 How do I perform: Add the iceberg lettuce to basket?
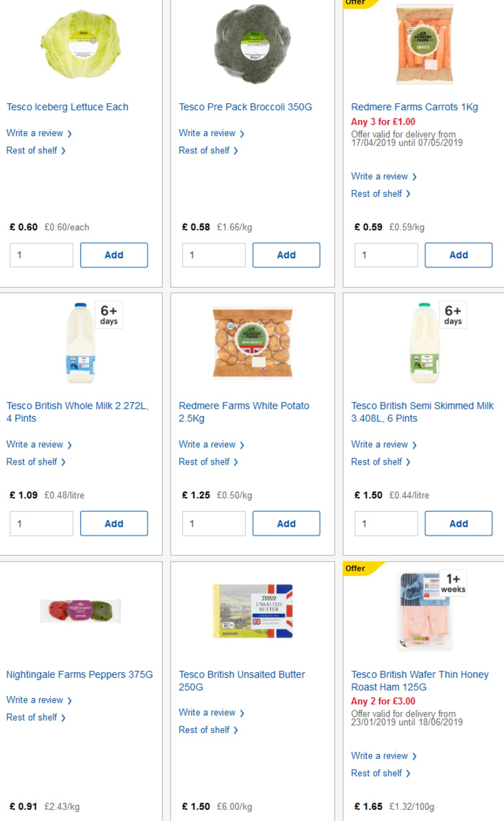point(114,255)
